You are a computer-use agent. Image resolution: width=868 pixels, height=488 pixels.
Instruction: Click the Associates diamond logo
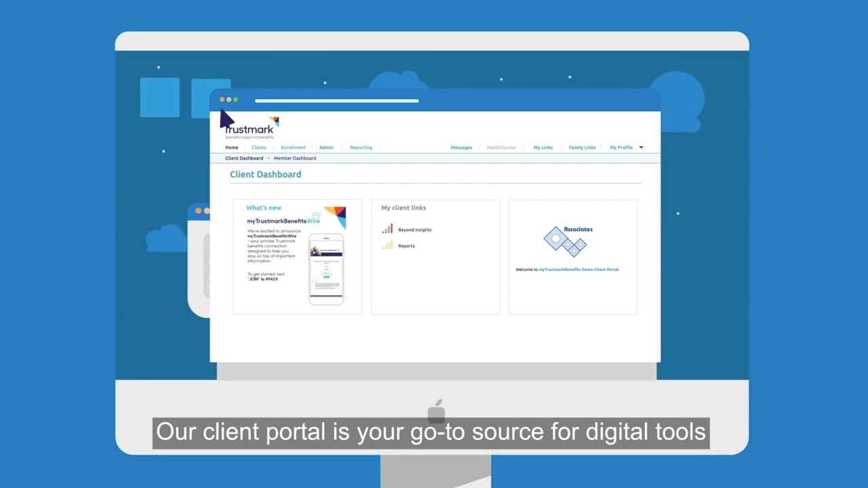pos(568,241)
